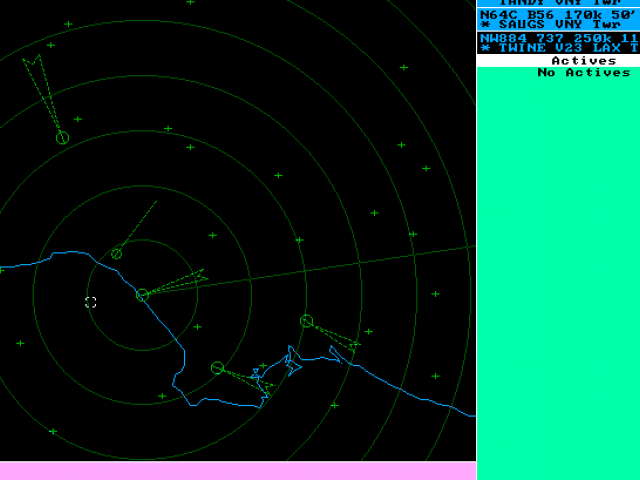
Task: Click the long airway line heading east
Action: click(x=350, y=262)
